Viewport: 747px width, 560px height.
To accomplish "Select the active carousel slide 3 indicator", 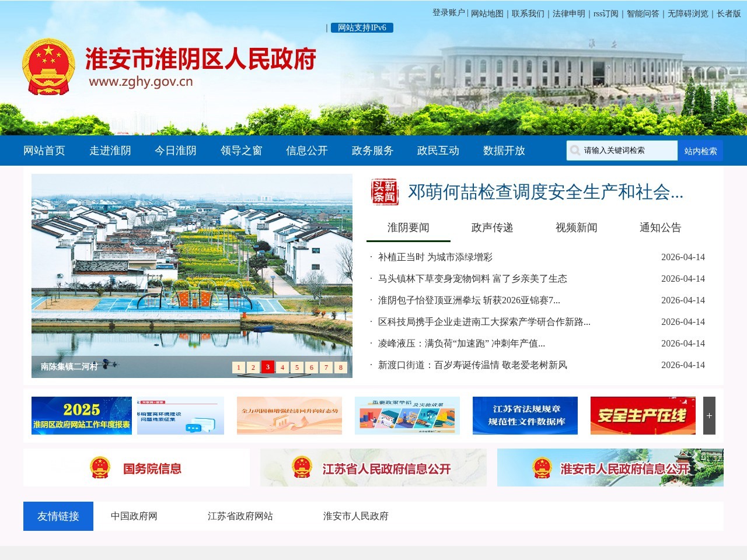I will coord(268,367).
